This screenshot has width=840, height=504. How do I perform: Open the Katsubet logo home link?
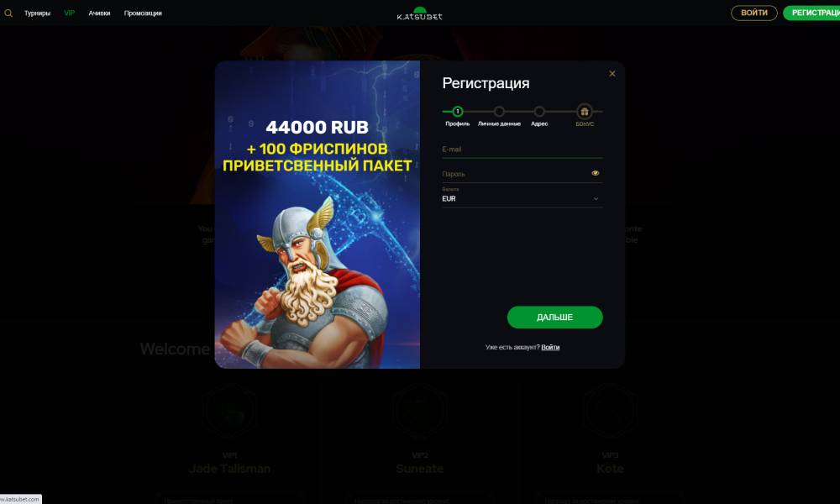coord(419,13)
